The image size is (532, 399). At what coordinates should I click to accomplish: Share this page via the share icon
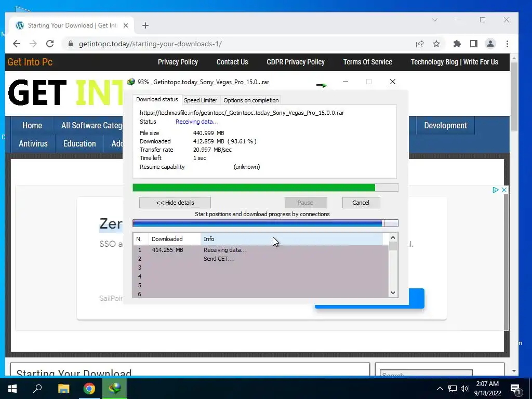pyautogui.click(x=420, y=44)
